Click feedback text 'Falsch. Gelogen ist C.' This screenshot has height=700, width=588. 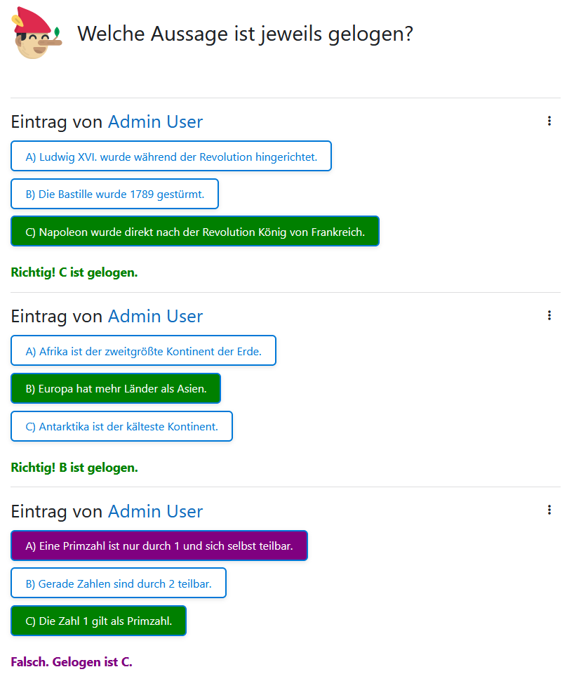(x=72, y=661)
